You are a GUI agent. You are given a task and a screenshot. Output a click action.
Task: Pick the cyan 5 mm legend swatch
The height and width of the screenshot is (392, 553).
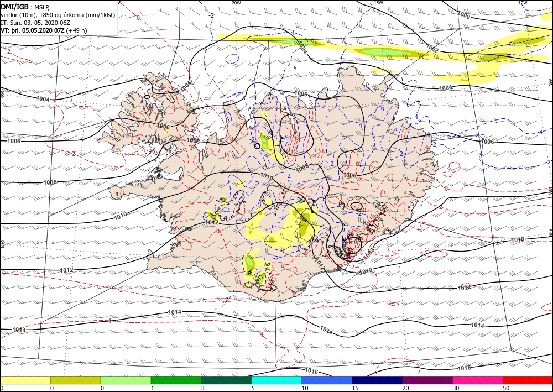[x=276, y=380]
